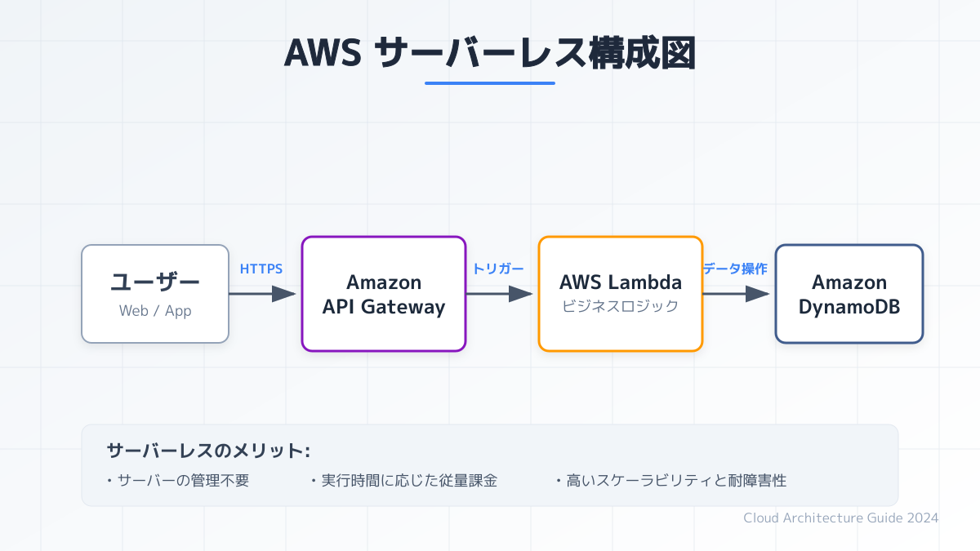Click the トリガー arrow label
The height and width of the screenshot is (551, 980).
tap(498, 269)
